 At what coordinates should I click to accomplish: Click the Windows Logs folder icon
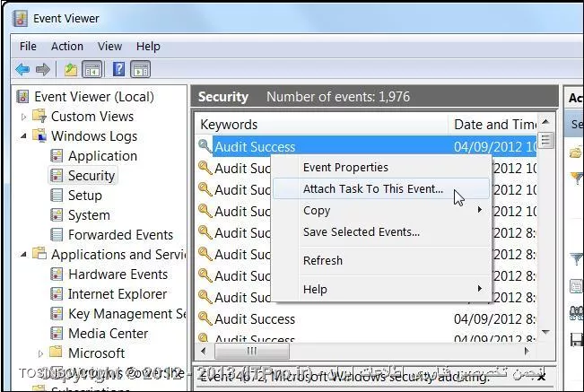[x=39, y=135]
